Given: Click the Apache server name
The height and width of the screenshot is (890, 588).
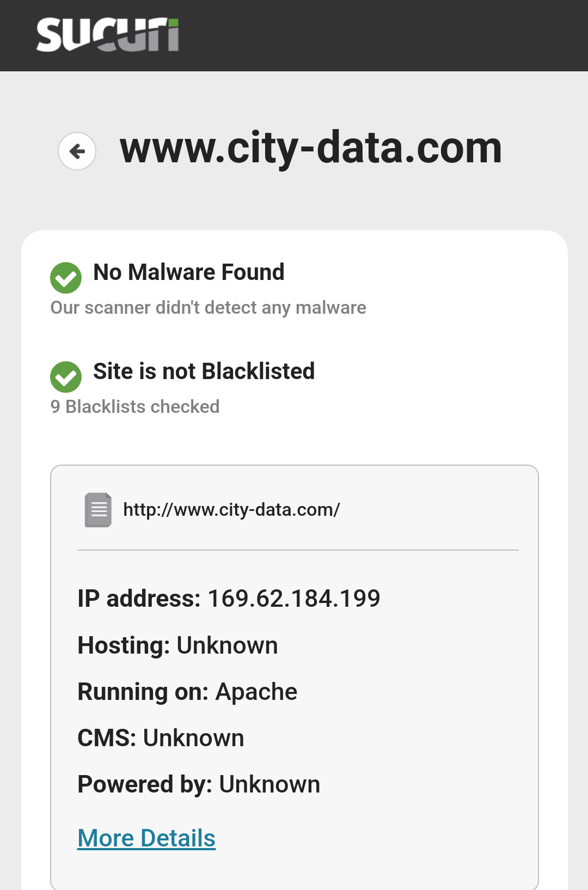Looking at the screenshot, I should tap(256, 692).
